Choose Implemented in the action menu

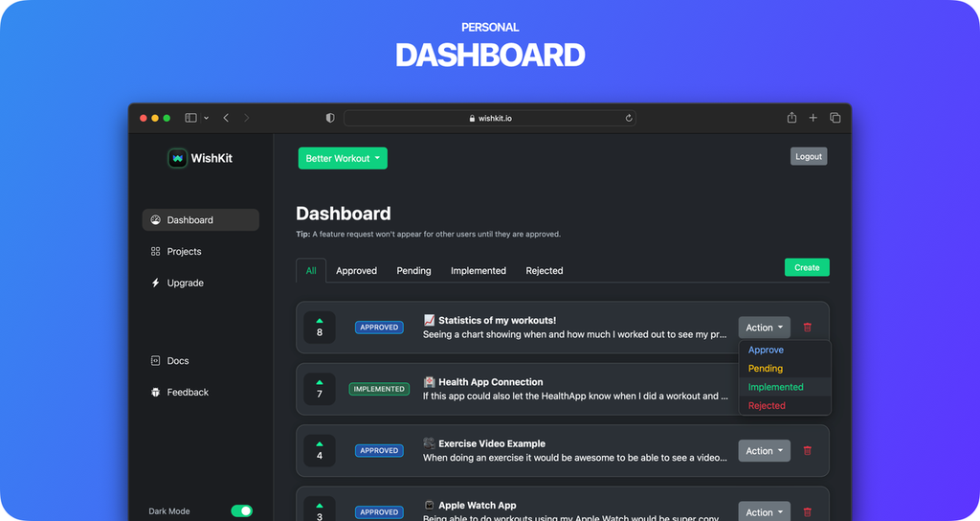coord(785,387)
